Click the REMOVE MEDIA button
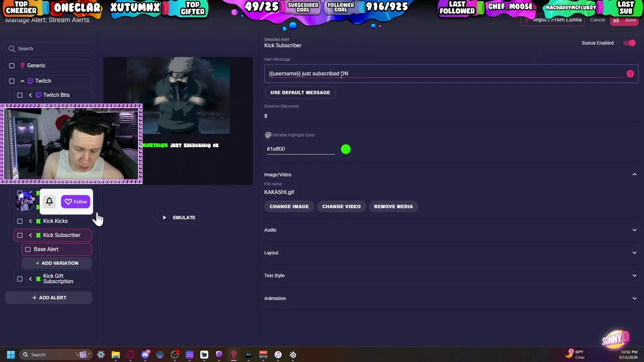The height and width of the screenshot is (362, 644). point(393,207)
